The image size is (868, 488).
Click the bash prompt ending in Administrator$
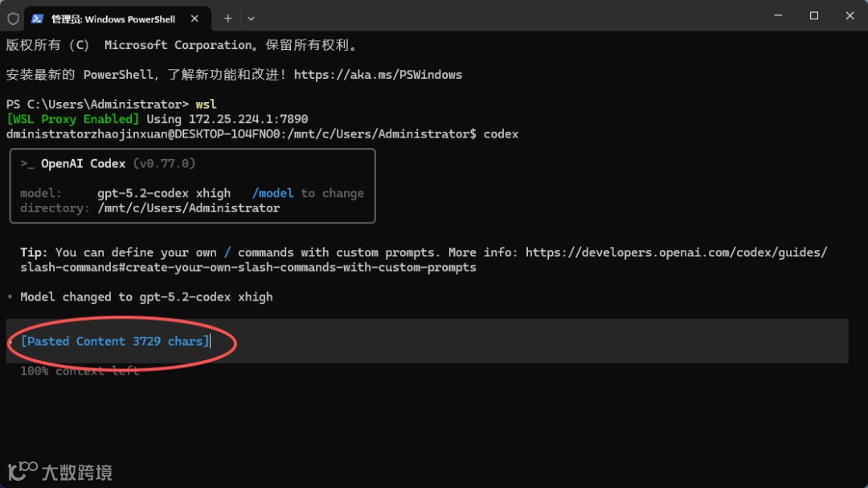[x=241, y=134]
